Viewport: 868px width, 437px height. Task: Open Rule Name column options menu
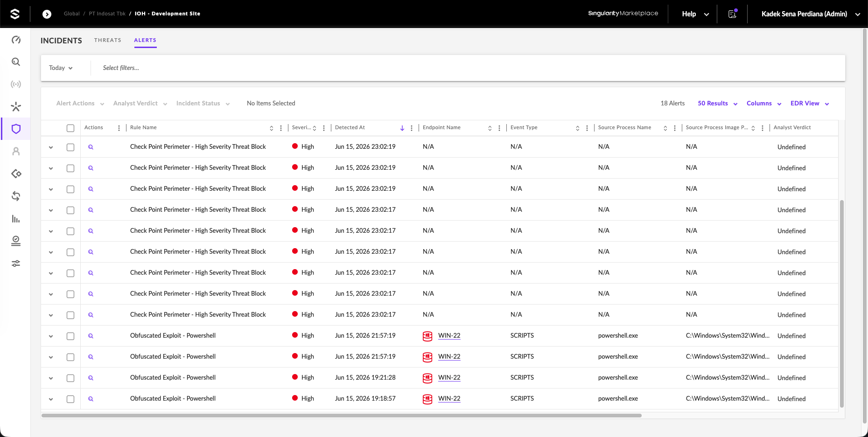[x=281, y=128]
